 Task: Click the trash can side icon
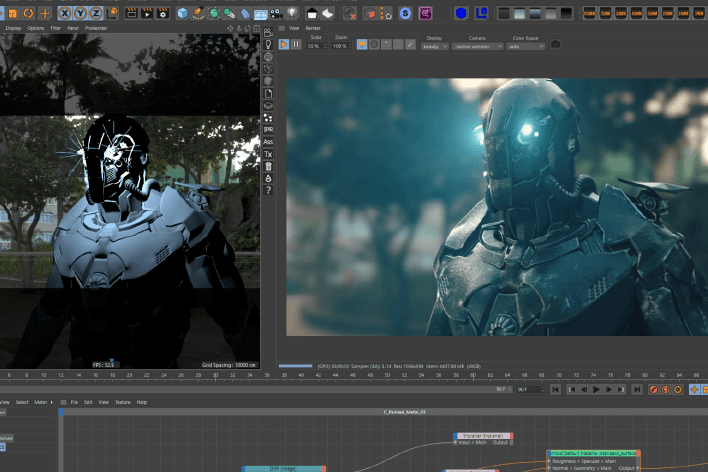[x=268, y=166]
